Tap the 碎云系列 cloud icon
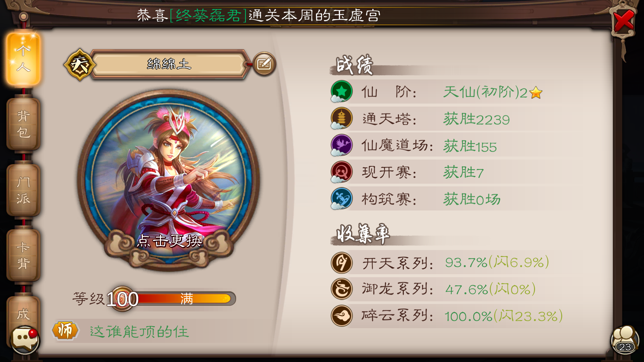 [x=341, y=316]
